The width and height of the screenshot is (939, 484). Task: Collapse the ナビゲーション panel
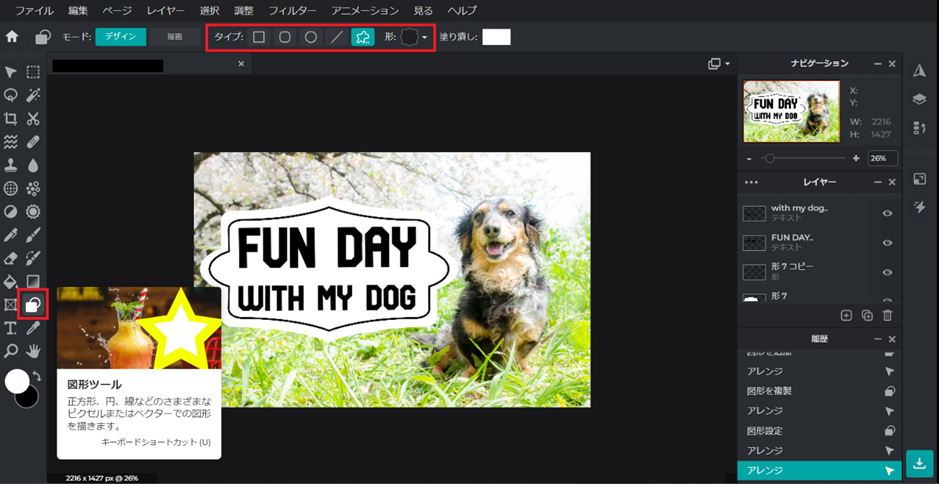(877, 63)
